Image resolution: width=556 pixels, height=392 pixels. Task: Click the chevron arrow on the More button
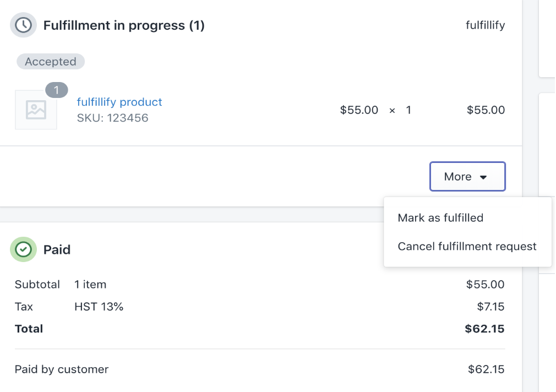tap(483, 177)
